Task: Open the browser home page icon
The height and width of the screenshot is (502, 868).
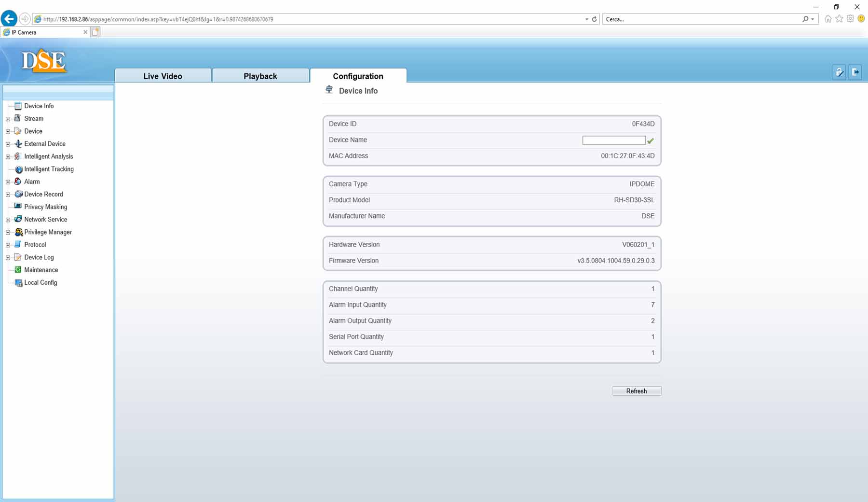Action: (828, 19)
